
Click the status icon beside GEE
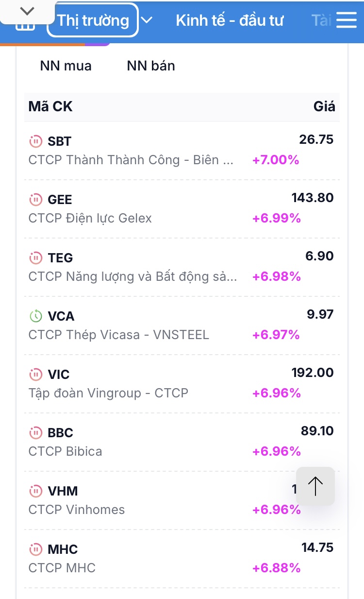[36, 200]
